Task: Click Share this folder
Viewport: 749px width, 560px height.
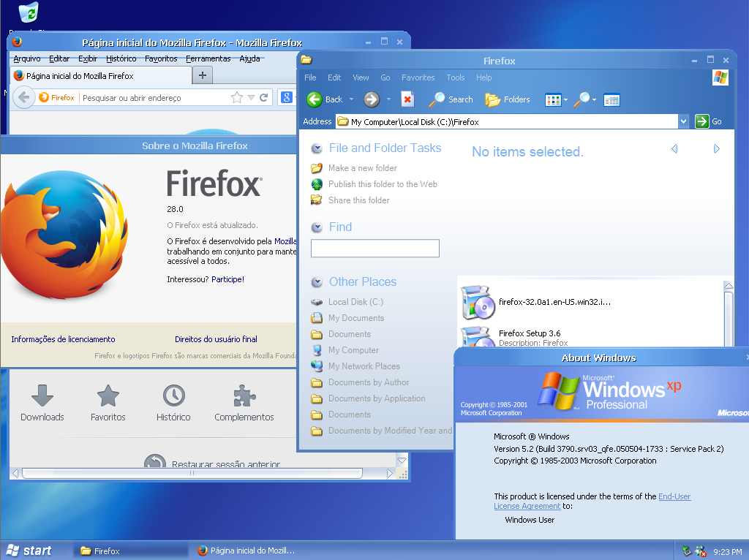Action: pos(350,200)
